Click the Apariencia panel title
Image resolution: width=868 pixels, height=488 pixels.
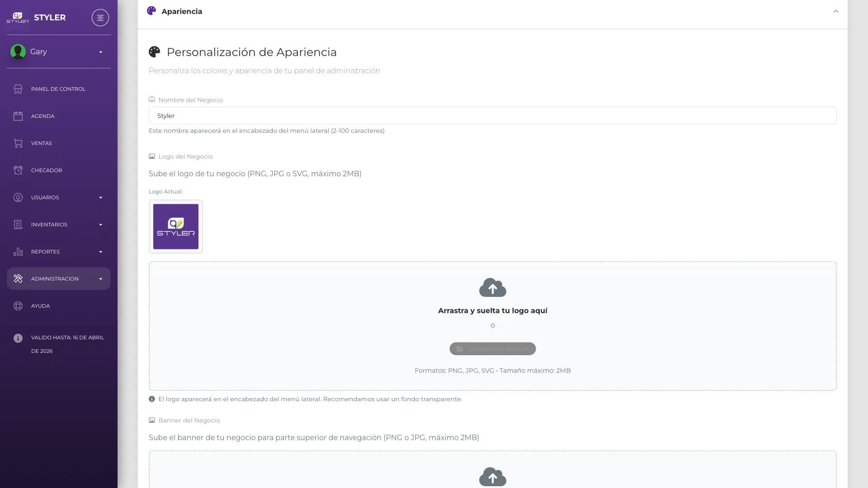click(182, 11)
